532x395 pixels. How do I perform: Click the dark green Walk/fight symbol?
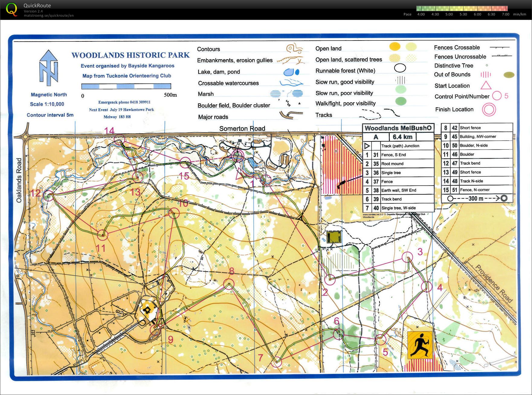pos(401,101)
